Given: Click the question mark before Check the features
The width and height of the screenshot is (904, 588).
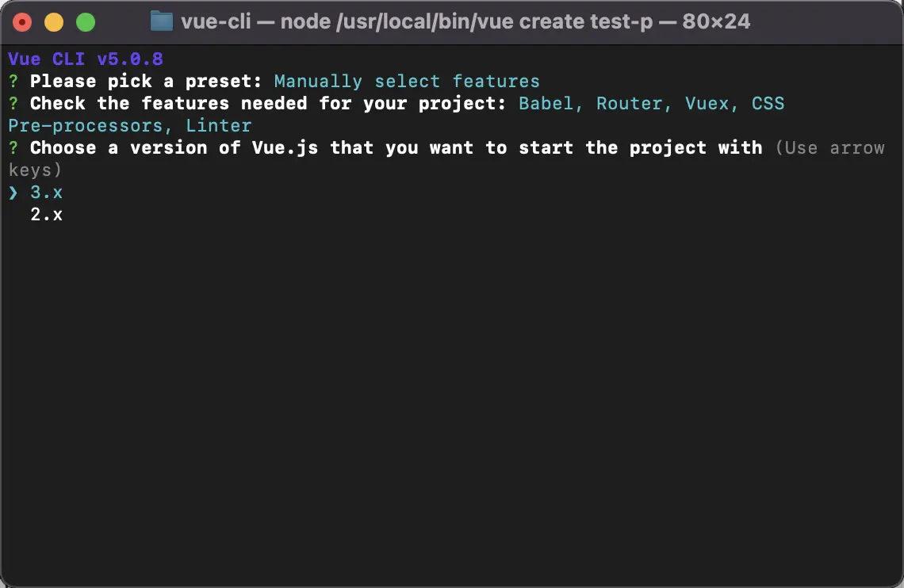Looking at the screenshot, I should click(x=13, y=104).
